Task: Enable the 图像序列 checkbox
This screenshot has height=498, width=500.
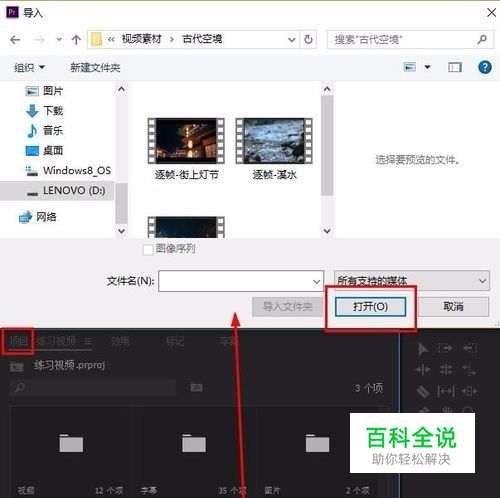Action: click(147, 250)
